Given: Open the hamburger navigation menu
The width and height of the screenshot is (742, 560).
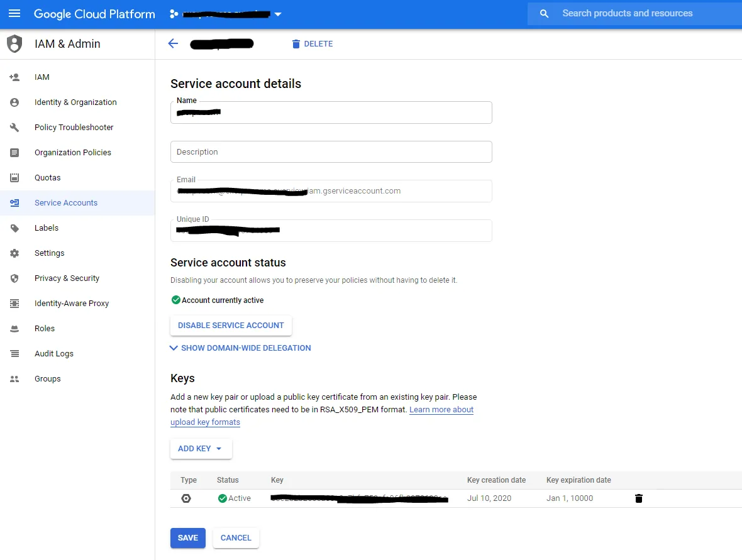Looking at the screenshot, I should point(14,14).
